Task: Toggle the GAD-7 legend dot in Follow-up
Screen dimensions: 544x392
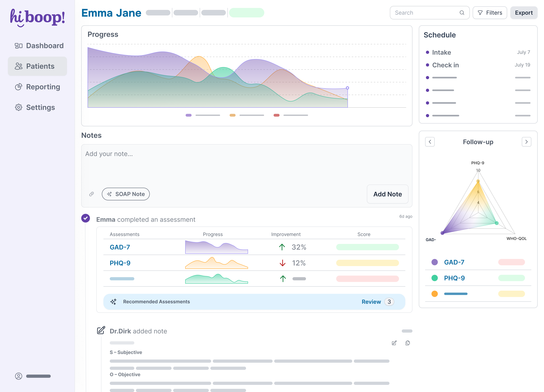Action: coord(434,262)
